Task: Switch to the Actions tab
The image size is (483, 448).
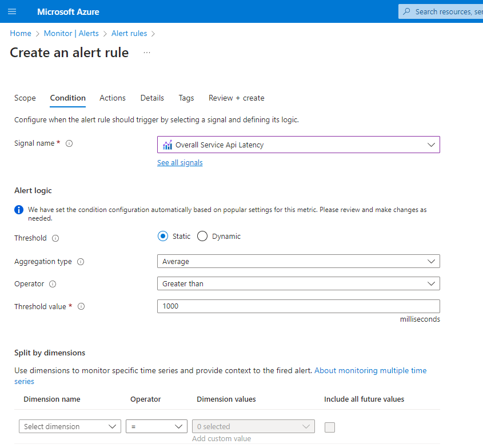Action: (x=112, y=98)
